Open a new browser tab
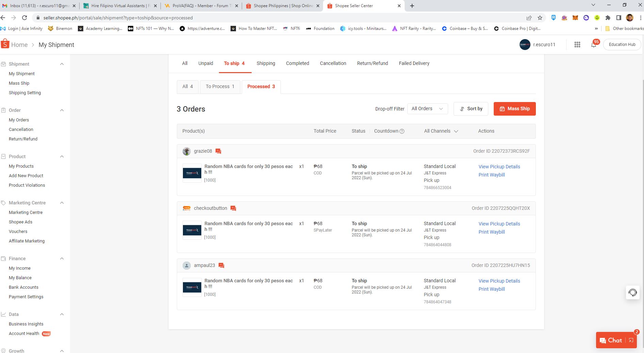Viewport: 644px width, 353px height. [x=412, y=6]
